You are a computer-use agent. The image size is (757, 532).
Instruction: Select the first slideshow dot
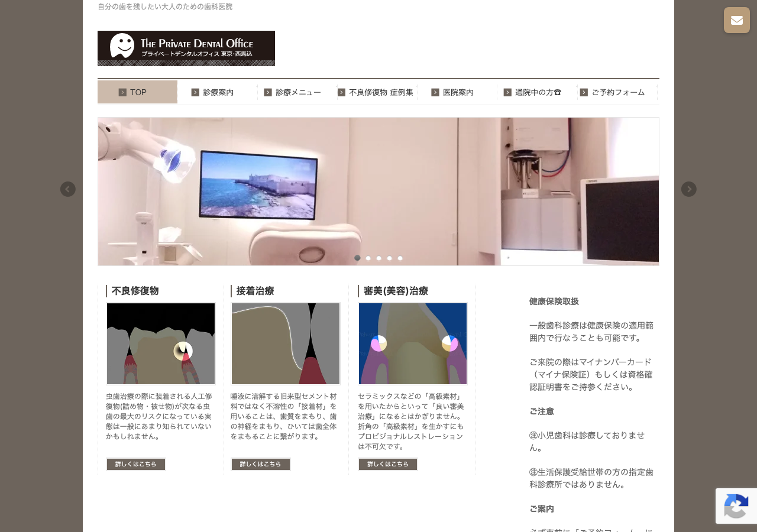coord(357,258)
